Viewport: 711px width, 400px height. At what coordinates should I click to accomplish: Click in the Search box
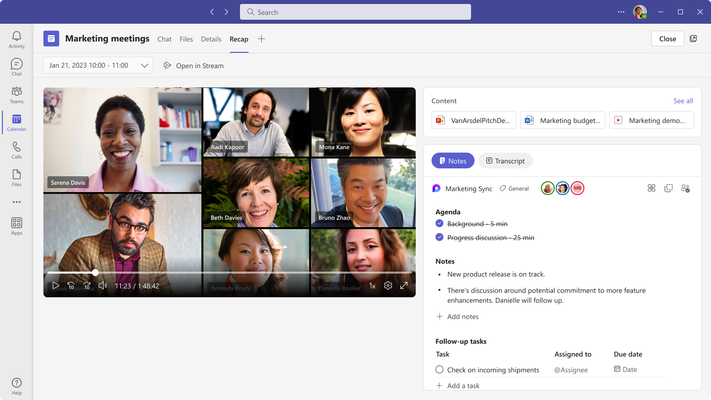coord(355,12)
